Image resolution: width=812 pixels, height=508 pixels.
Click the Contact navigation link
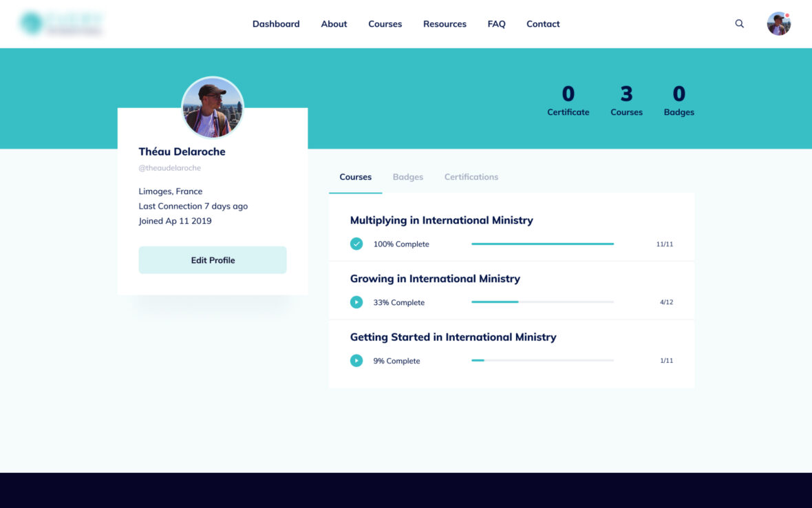point(543,23)
